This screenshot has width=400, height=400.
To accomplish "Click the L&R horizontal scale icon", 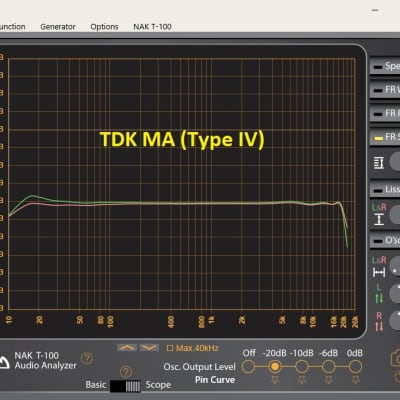I will coord(379,267).
